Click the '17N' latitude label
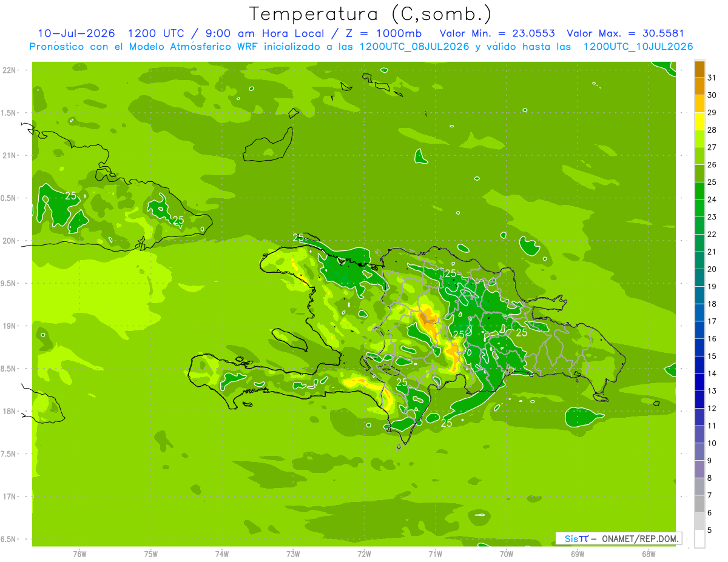The width and height of the screenshot is (728, 562). click(x=8, y=497)
